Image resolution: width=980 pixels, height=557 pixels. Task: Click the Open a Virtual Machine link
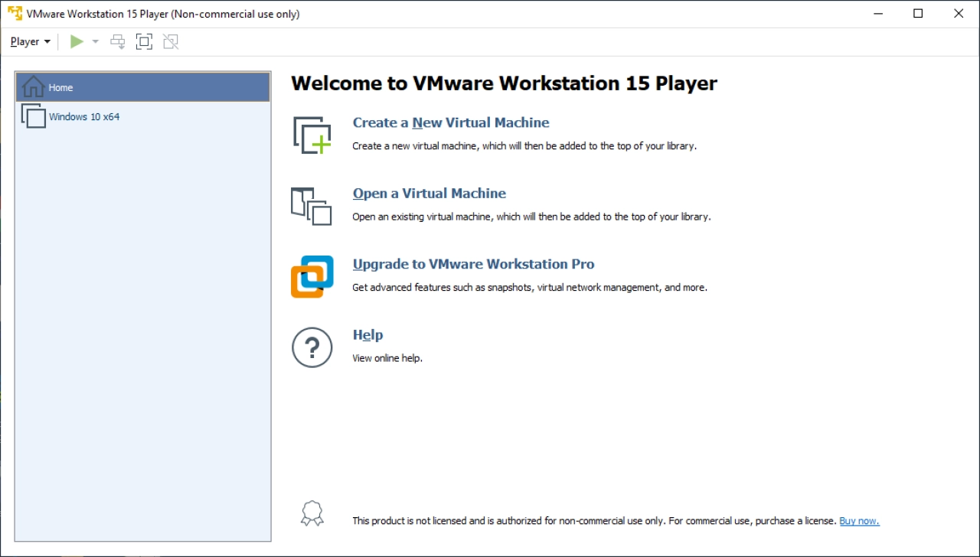coord(430,194)
